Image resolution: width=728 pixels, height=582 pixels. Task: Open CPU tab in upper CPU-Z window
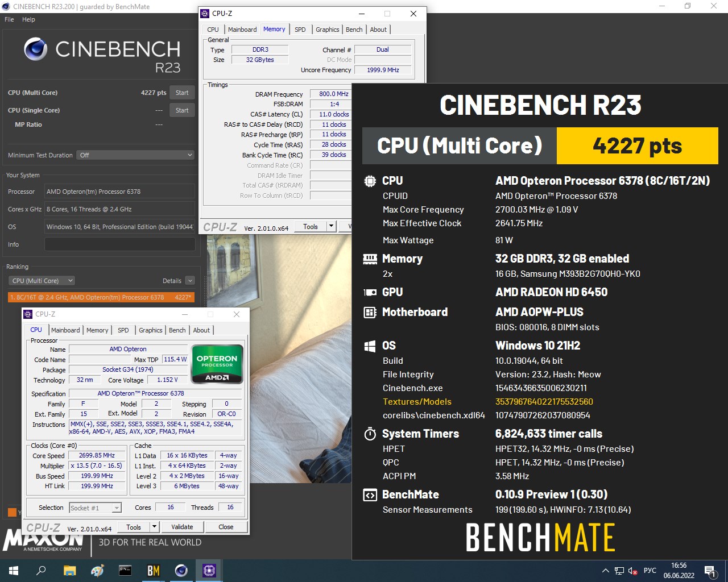pyautogui.click(x=213, y=30)
